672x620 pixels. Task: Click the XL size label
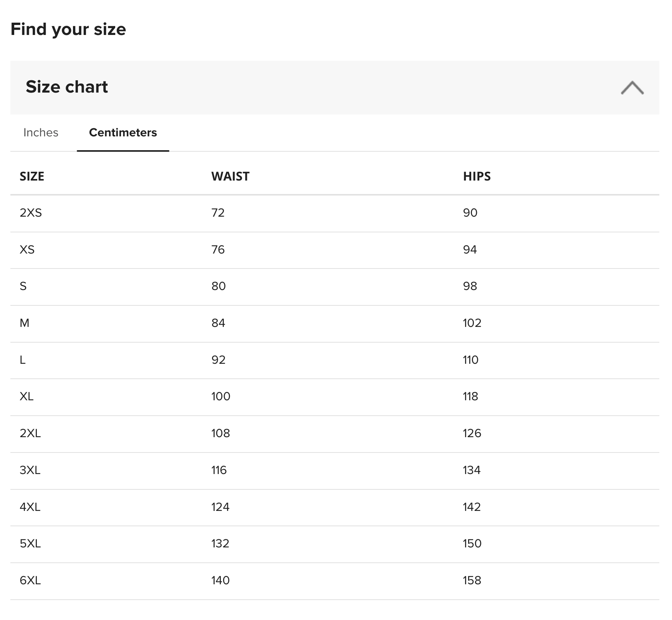pyautogui.click(x=26, y=396)
